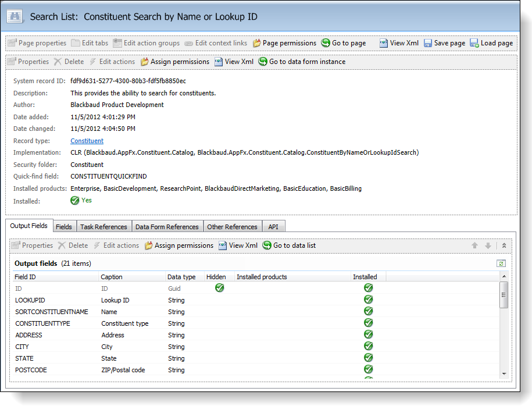
Task: Click Go to data list icon
Action: point(267,245)
